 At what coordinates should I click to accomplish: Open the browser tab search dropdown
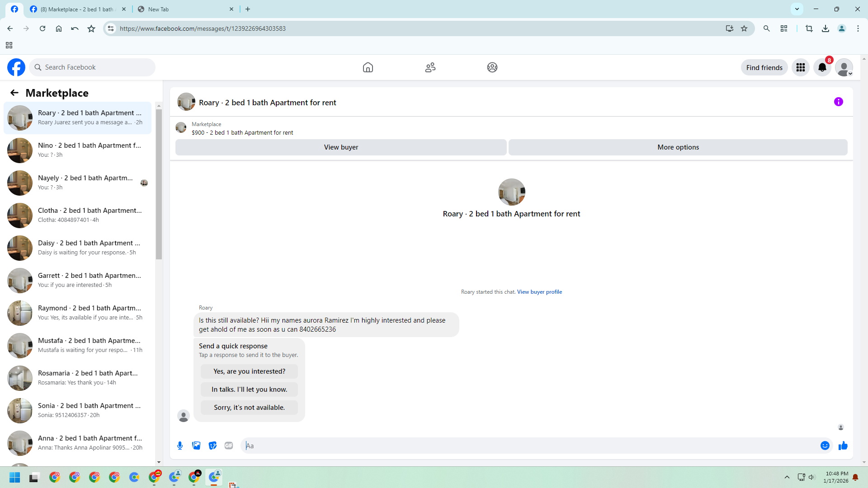coord(797,9)
